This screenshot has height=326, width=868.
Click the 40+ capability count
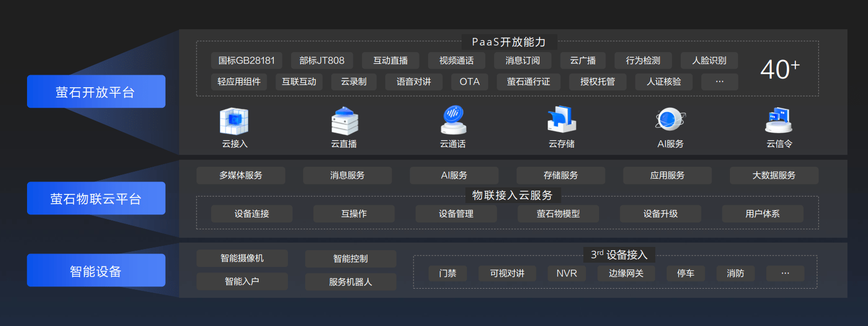780,69
